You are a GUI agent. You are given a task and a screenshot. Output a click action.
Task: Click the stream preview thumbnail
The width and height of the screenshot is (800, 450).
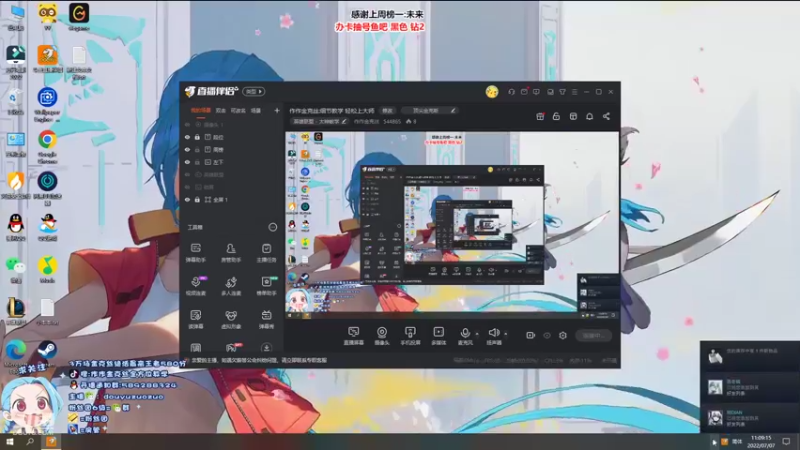click(452, 226)
